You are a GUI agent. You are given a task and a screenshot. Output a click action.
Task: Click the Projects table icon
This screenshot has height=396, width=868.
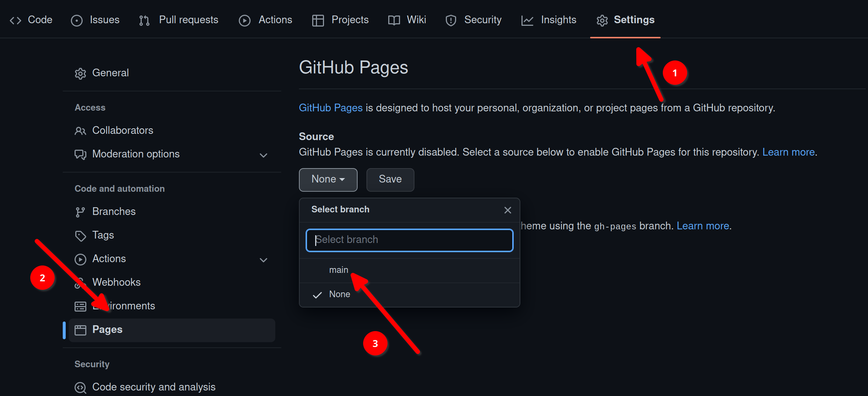coord(318,21)
